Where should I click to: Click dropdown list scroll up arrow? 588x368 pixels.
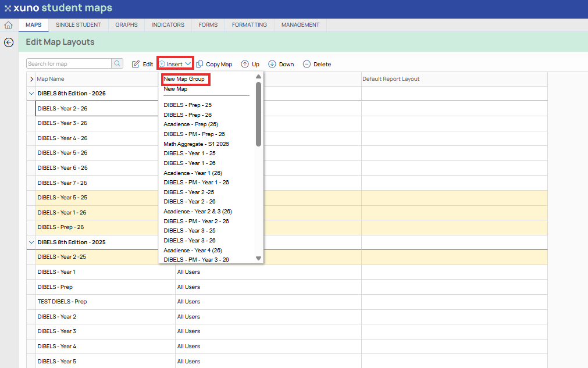258,76
